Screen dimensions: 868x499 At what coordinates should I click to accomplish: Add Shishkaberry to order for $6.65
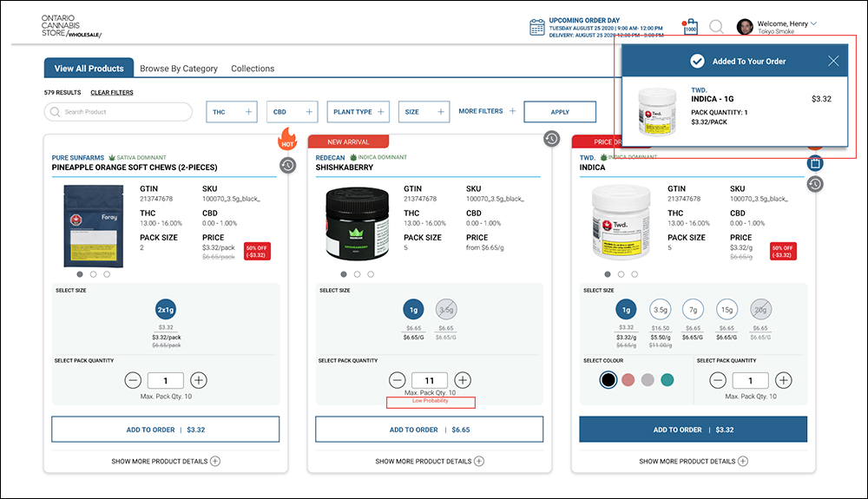pyautogui.click(x=430, y=430)
